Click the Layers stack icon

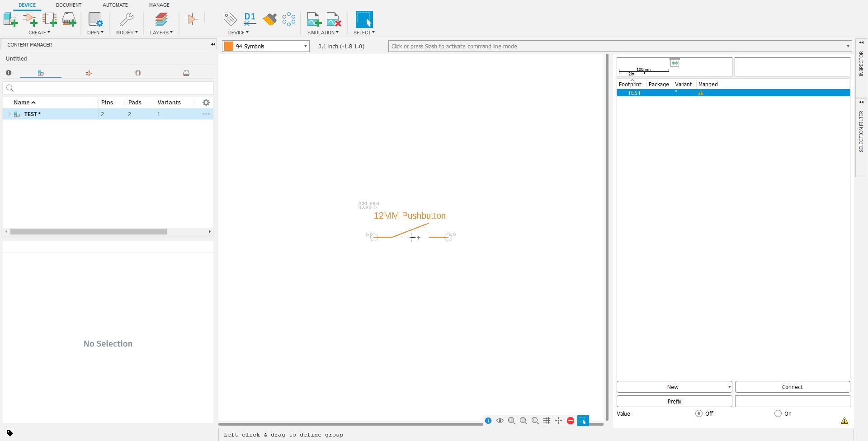click(x=161, y=19)
